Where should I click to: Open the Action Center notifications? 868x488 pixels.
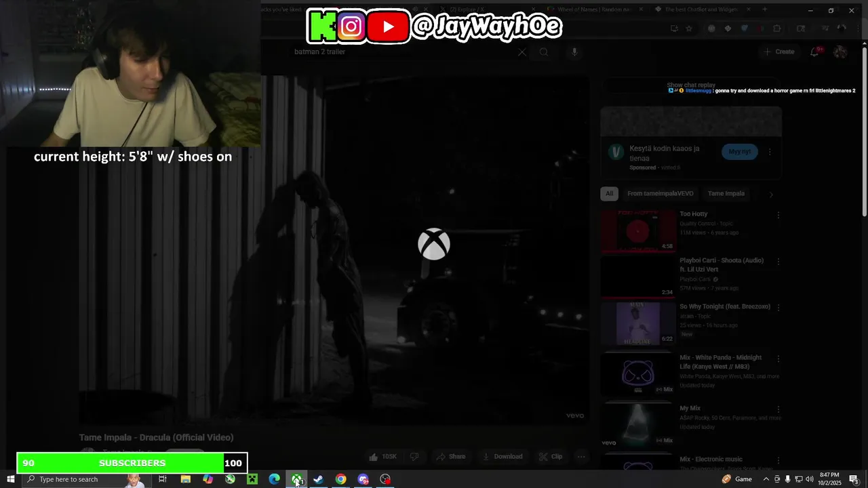tap(854, 479)
